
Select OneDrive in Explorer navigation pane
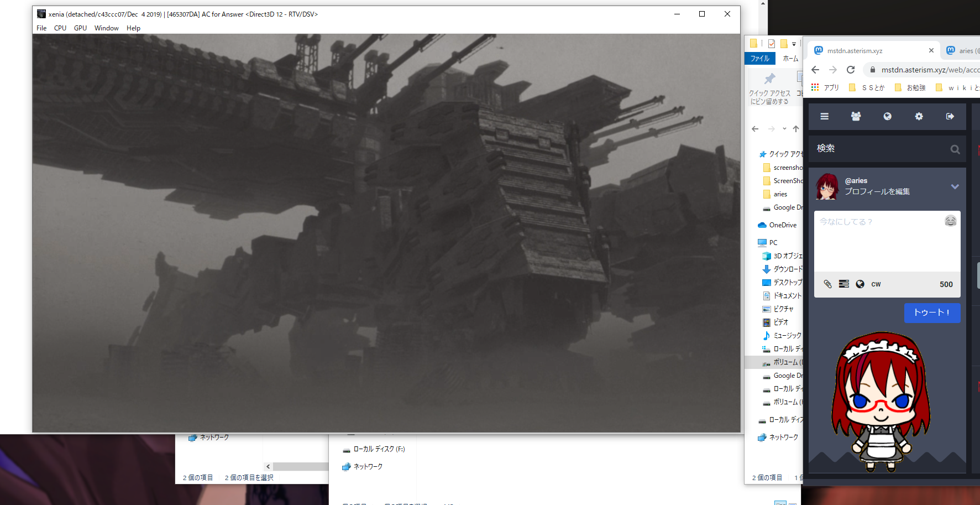click(782, 225)
